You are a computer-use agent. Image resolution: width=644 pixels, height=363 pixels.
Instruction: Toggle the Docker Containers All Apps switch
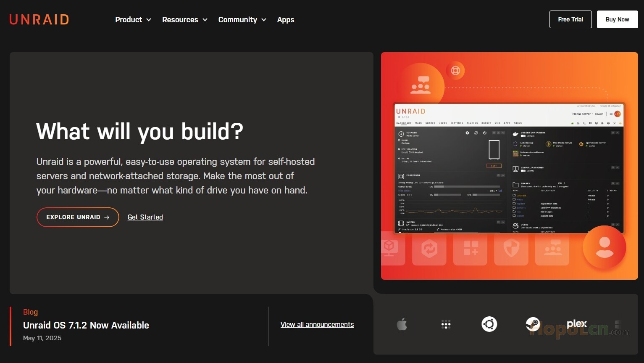[523, 136]
